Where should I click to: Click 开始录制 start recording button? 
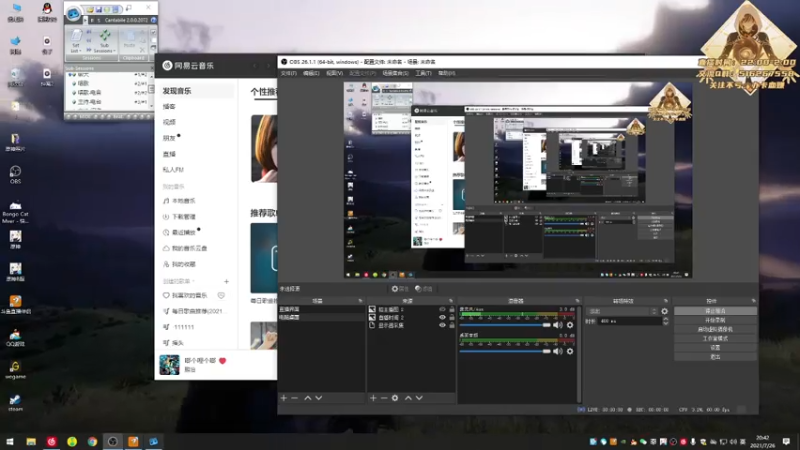pyautogui.click(x=715, y=320)
